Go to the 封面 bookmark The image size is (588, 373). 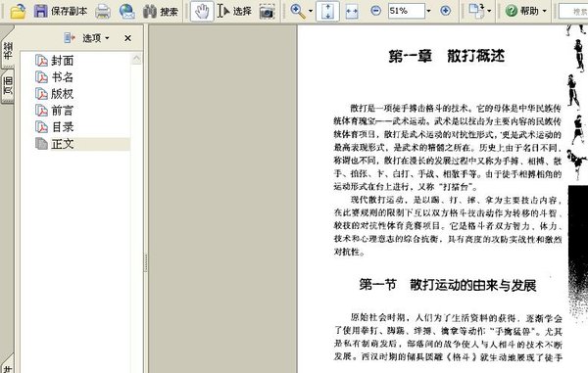[x=63, y=61]
